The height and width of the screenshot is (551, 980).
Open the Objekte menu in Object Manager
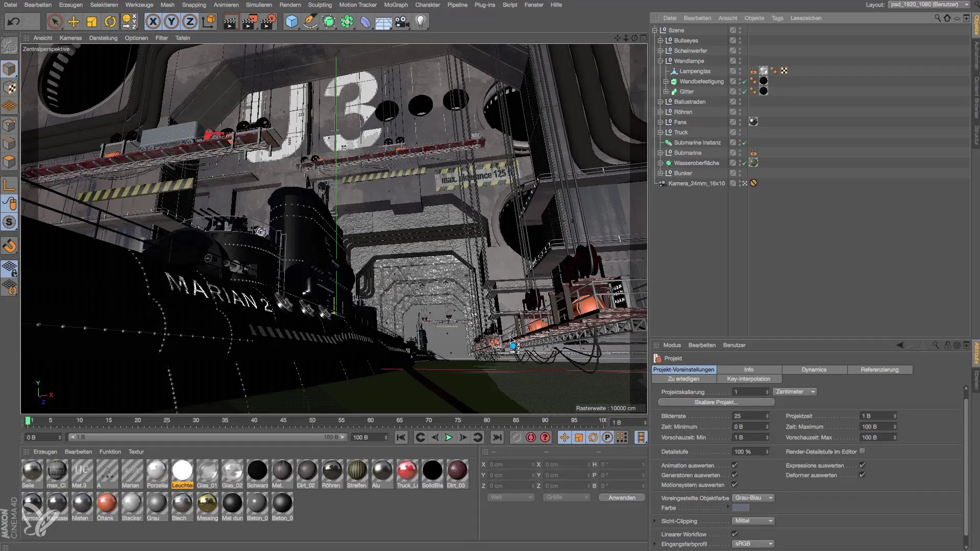(754, 18)
